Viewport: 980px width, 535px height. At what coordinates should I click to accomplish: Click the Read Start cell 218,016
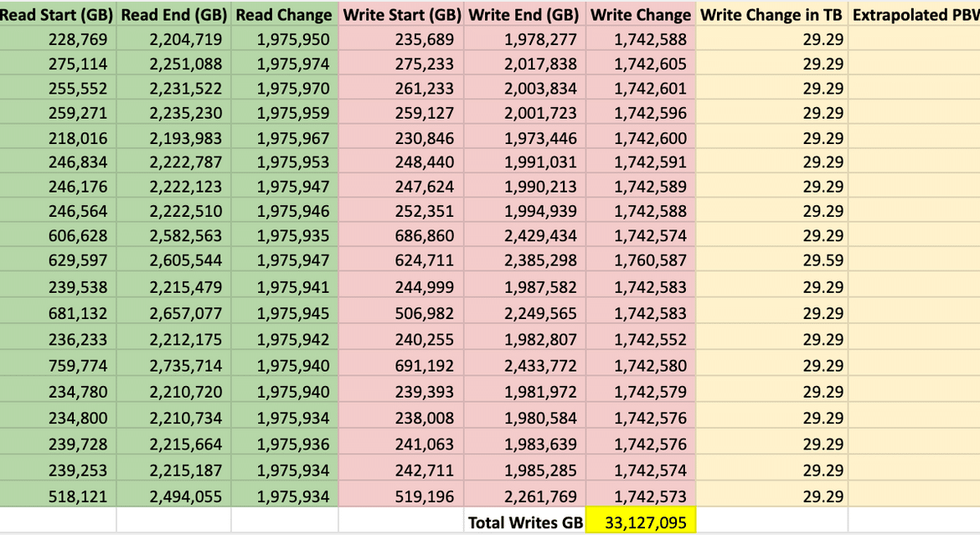[58, 137]
